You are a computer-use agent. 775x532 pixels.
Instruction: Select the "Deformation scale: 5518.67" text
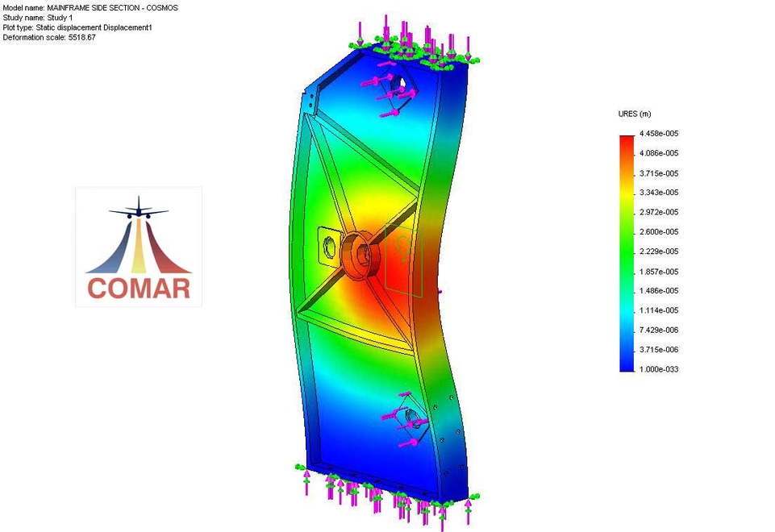click(49, 38)
